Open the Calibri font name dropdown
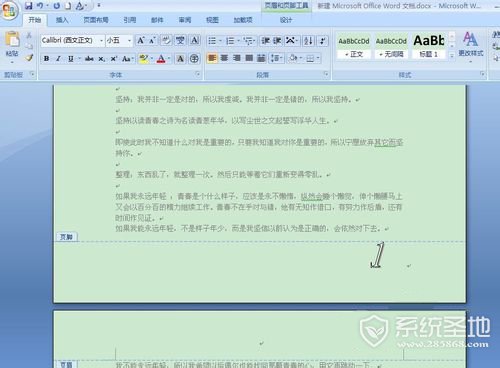 101,41
